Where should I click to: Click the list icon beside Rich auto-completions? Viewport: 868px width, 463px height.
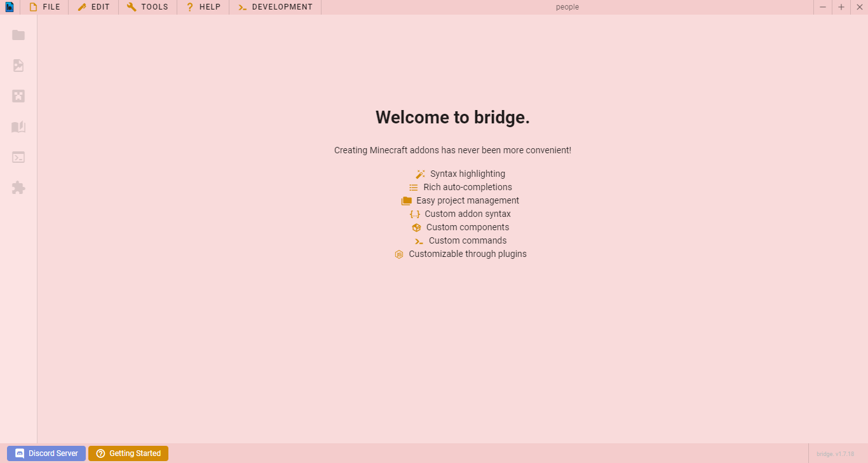(x=414, y=188)
